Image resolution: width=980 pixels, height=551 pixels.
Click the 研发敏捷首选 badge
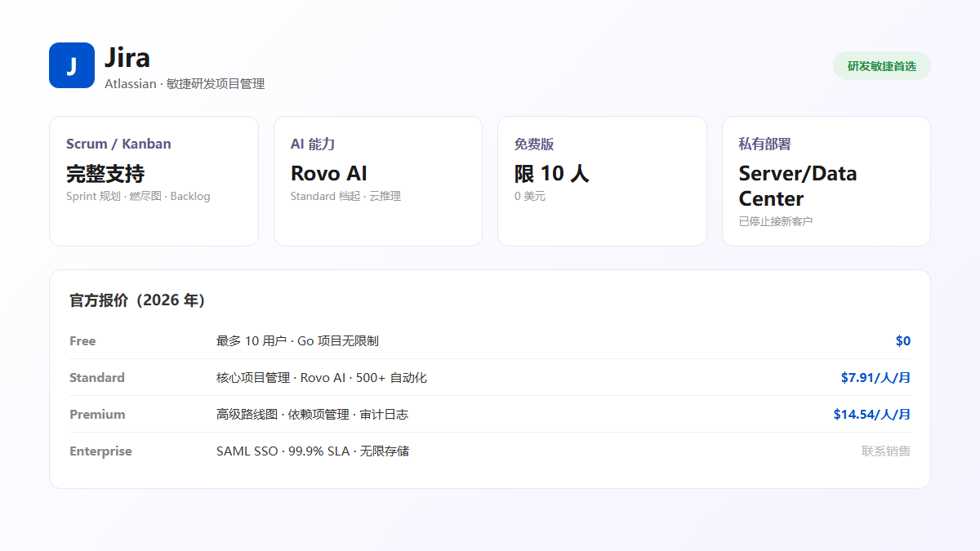click(x=882, y=66)
